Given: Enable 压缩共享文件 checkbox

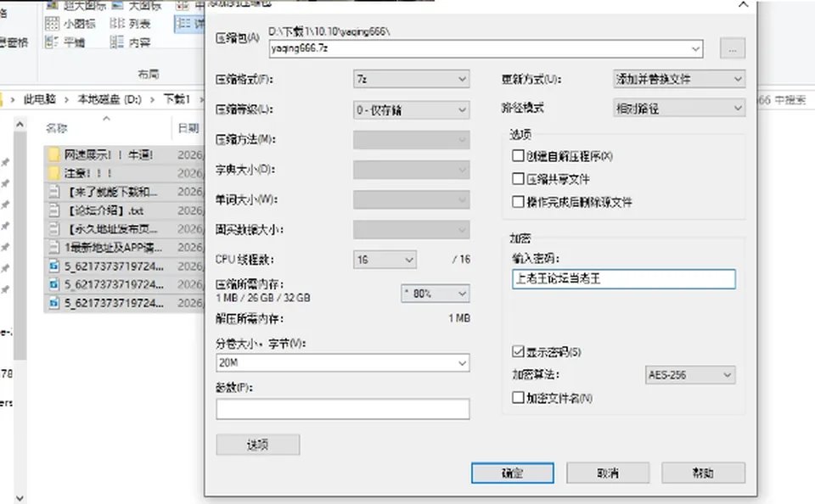Looking at the screenshot, I should pyautogui.click(x=518, y=179).
